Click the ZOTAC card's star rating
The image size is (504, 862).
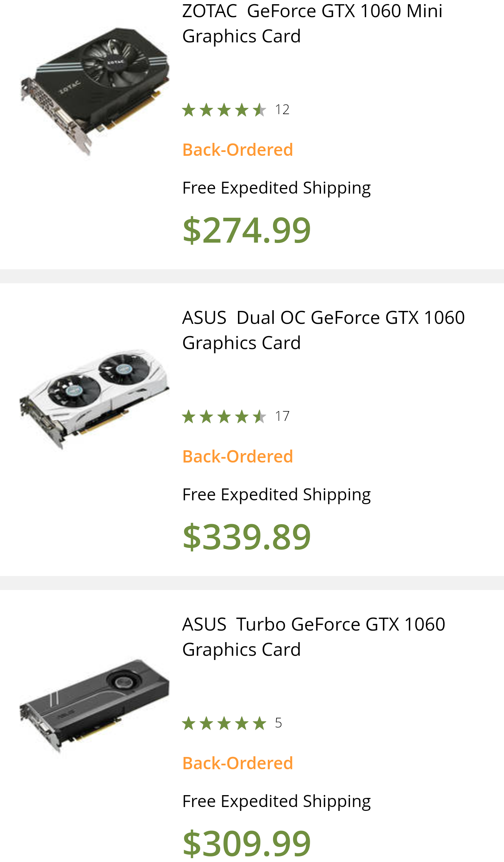(x=224, y=110)
